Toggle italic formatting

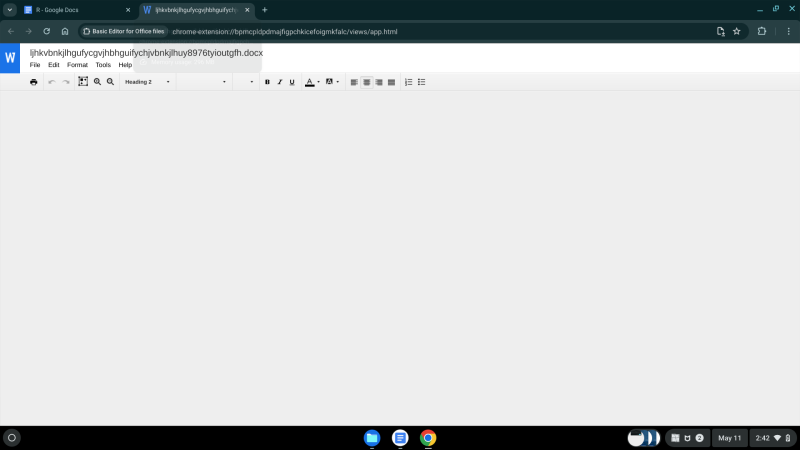point(280,82)
